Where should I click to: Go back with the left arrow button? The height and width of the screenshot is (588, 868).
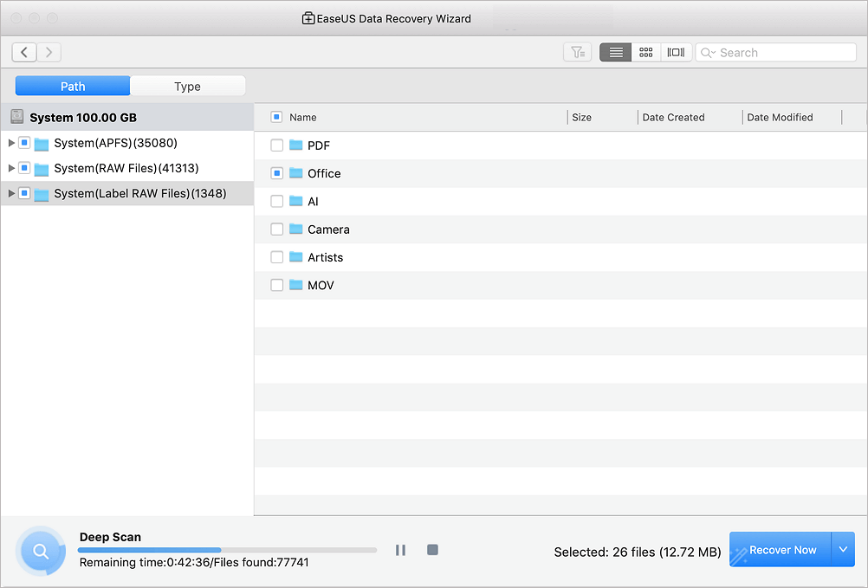click(x=24, y=53)
